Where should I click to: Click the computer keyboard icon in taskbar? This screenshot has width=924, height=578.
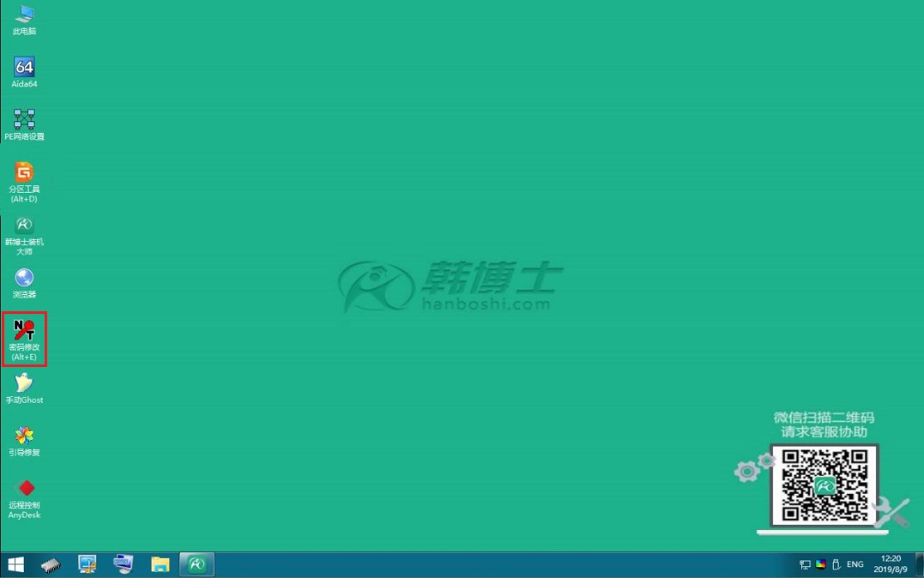point(124,564)
